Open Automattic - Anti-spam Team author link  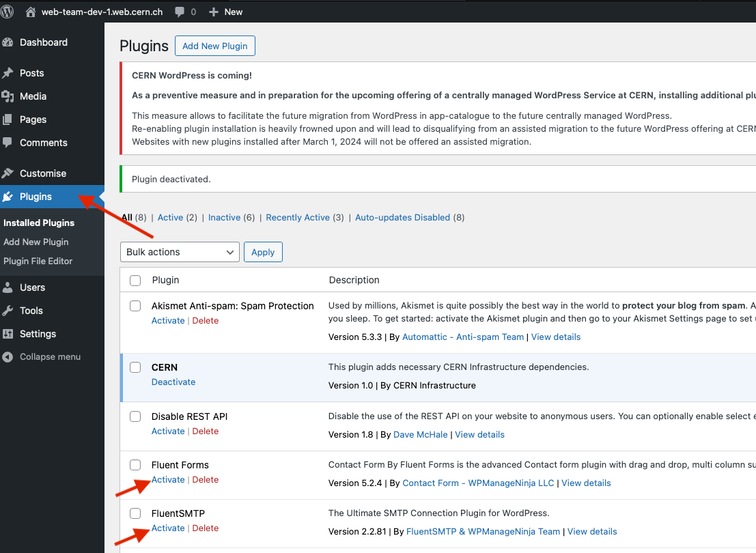[x=463, y=337]
